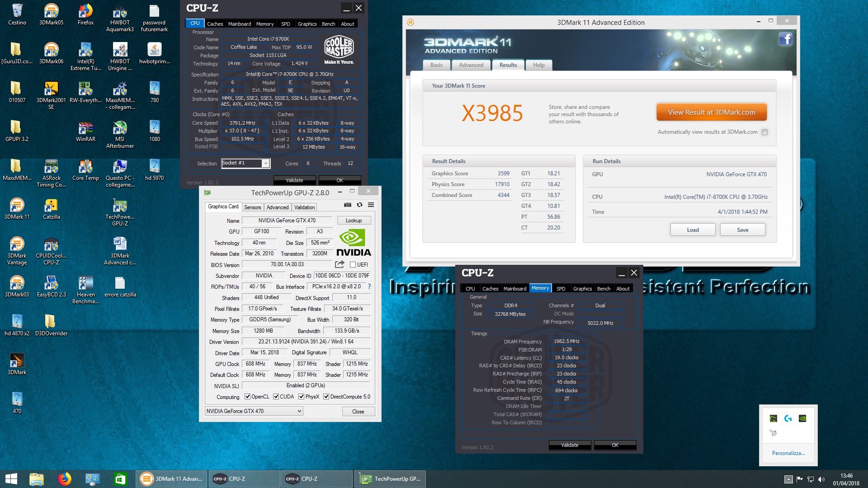Open the 3DMark05 desktop shortcut
The height and width of the screenshot is (488, 868).
click(x=51, y=14)
